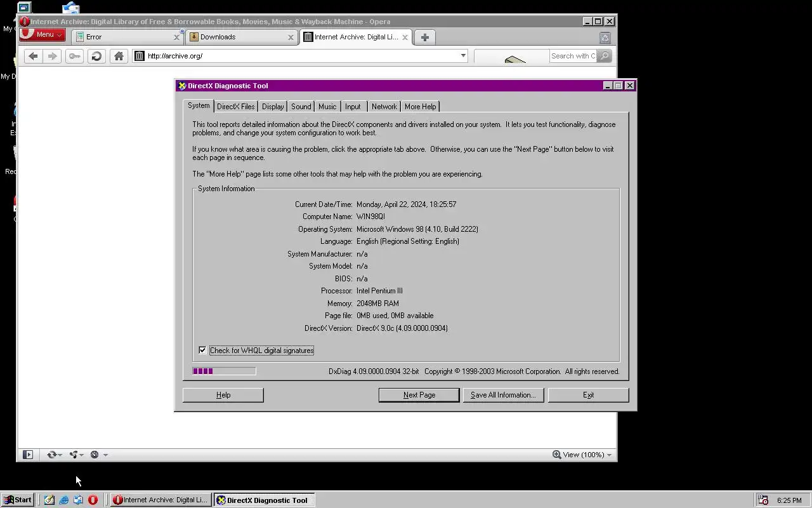This screenshot has width=812, height=508.
Task: Open the View (100%) zoom dropdown
Action: 582,455
